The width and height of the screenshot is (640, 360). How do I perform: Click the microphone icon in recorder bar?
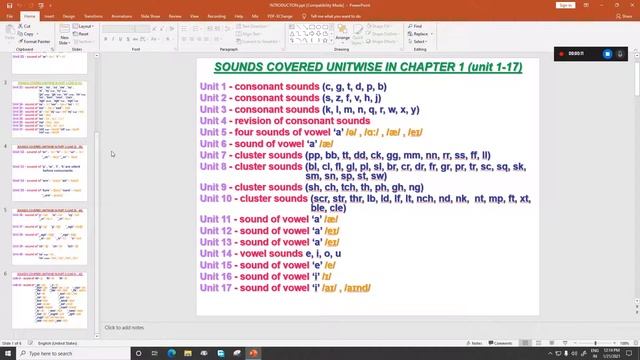[x=620, y=54]
